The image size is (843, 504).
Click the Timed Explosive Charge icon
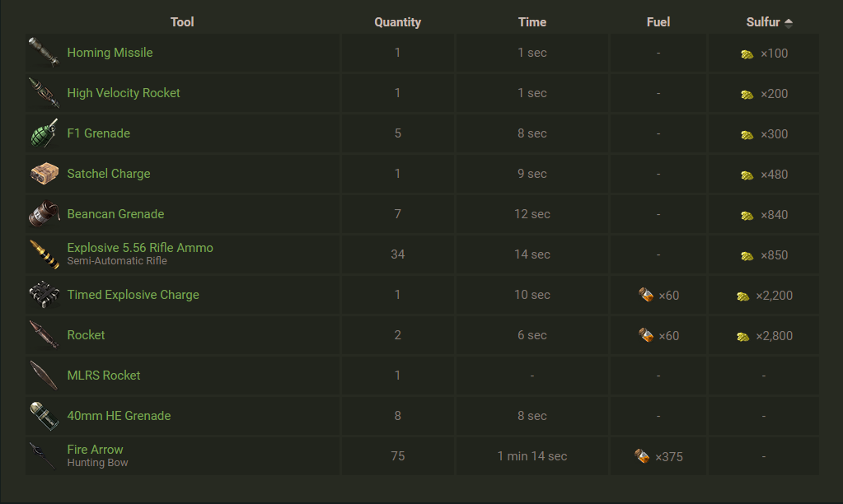[44, 295]
